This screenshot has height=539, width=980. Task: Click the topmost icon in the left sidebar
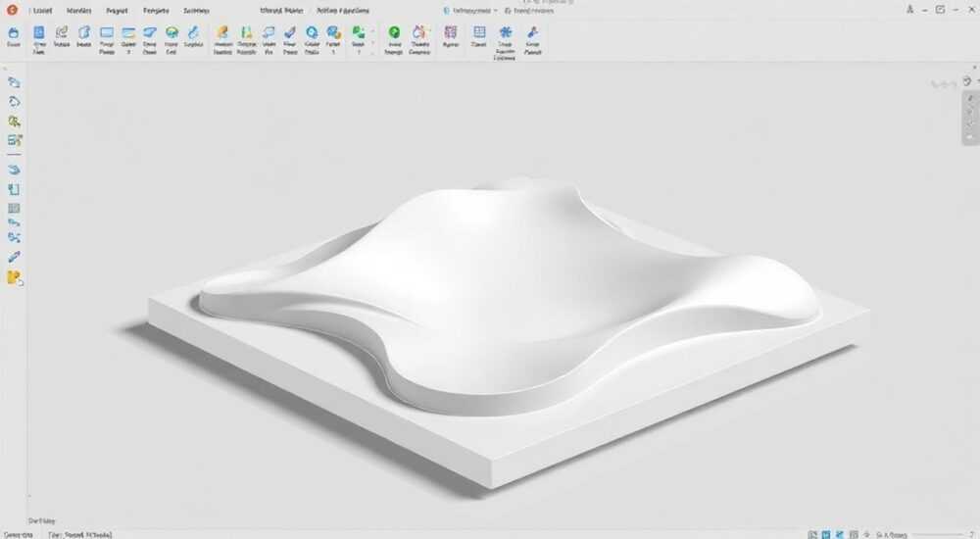click(14, 82)
